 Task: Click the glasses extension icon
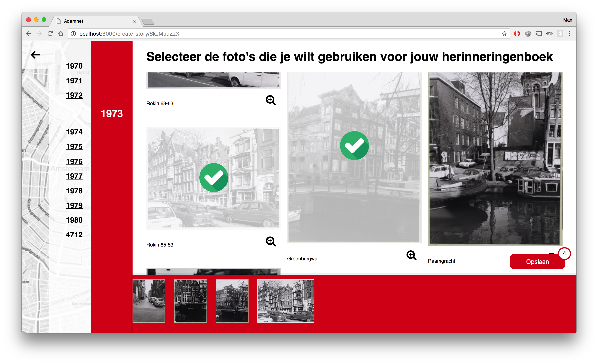[x=549, y=34]
